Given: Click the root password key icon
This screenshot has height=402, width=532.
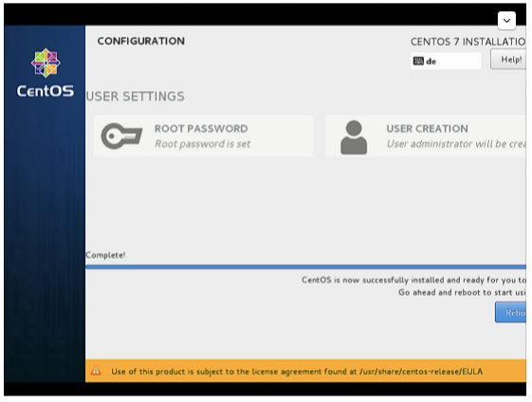Looking at the screenshot, I should (x=121, y=136).
